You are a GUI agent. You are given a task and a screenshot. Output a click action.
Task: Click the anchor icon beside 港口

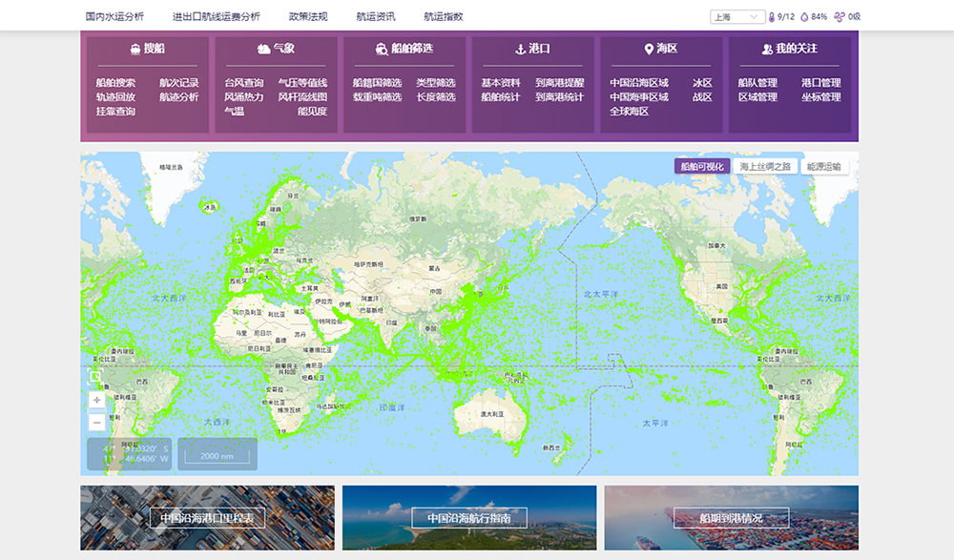pyautogui.click(x=520, y=49)
